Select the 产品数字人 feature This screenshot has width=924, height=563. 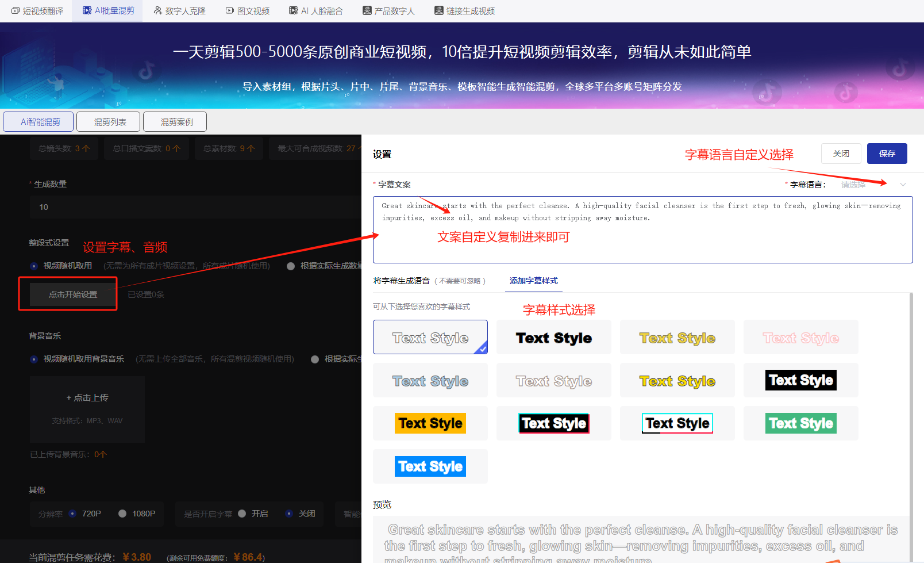coord(388,10)
